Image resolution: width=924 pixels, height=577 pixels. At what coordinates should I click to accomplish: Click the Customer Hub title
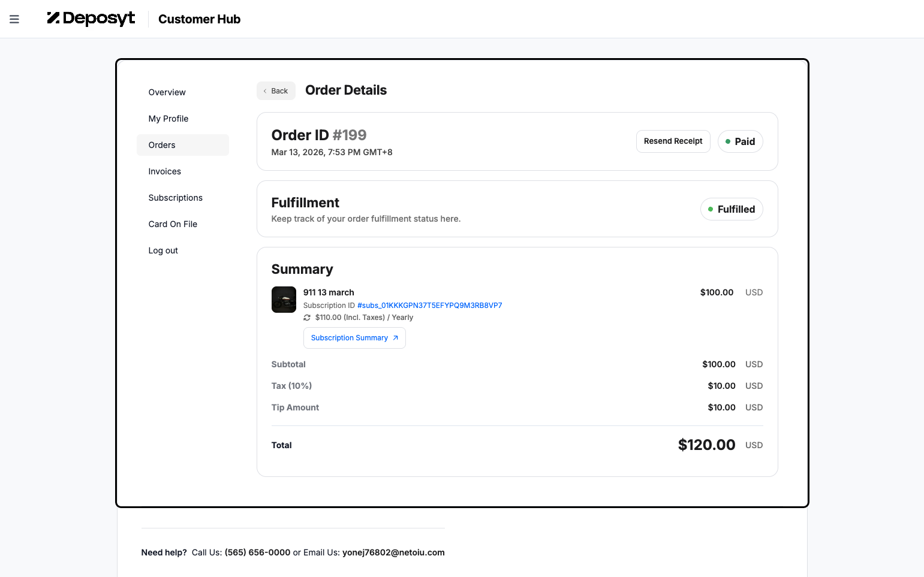(x=199, y=19)
